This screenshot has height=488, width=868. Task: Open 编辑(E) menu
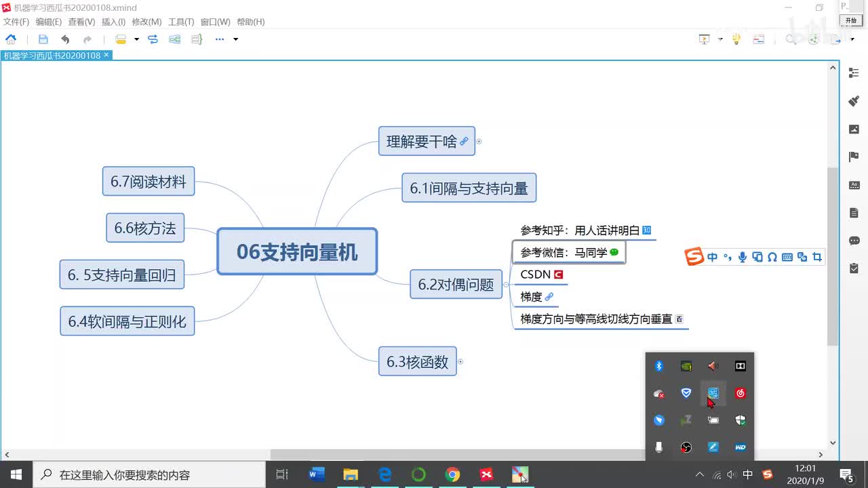pos(49,22)
